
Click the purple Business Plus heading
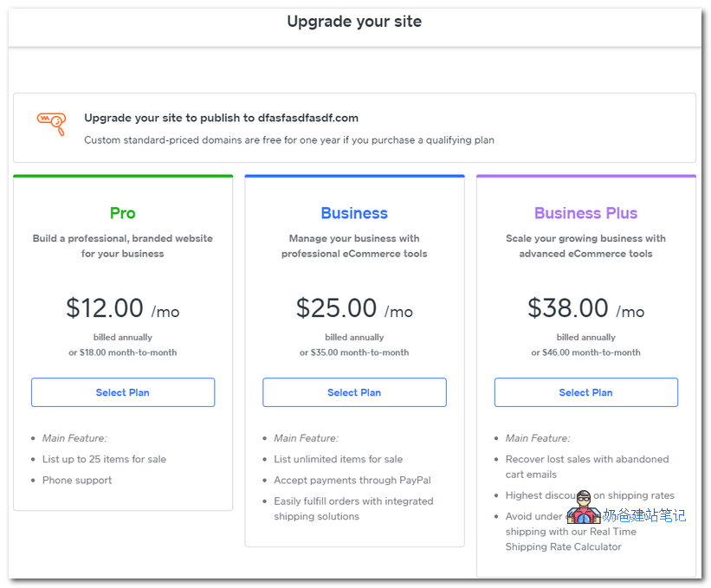[x=585, y=213]
